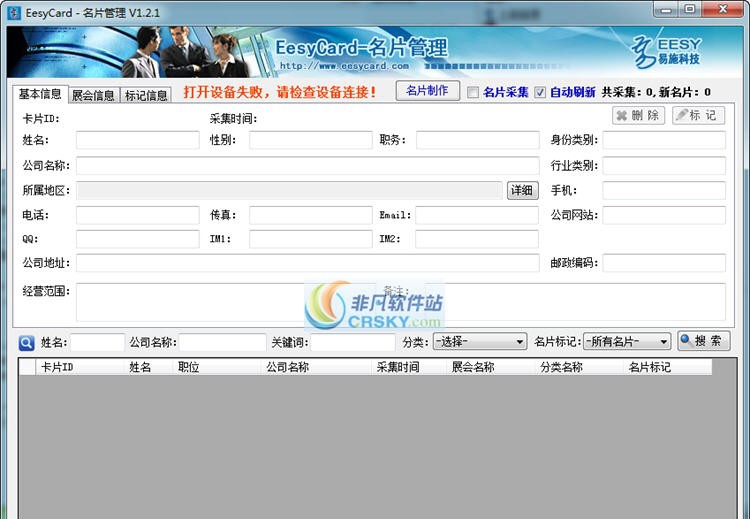Focus the IM2 input field

click(477, 239)
